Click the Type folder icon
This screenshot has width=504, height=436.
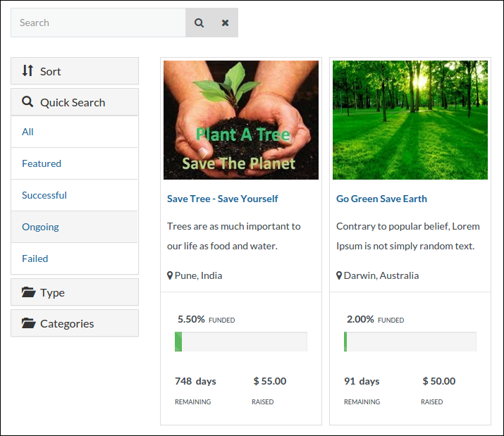pos(28,292)
